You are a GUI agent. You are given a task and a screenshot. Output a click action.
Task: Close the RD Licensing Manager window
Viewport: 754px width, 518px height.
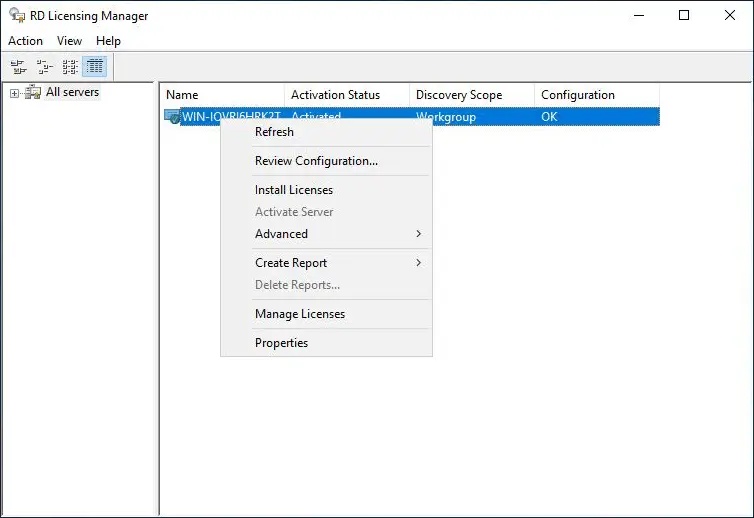pyautogui.click(x=729, y=15)
